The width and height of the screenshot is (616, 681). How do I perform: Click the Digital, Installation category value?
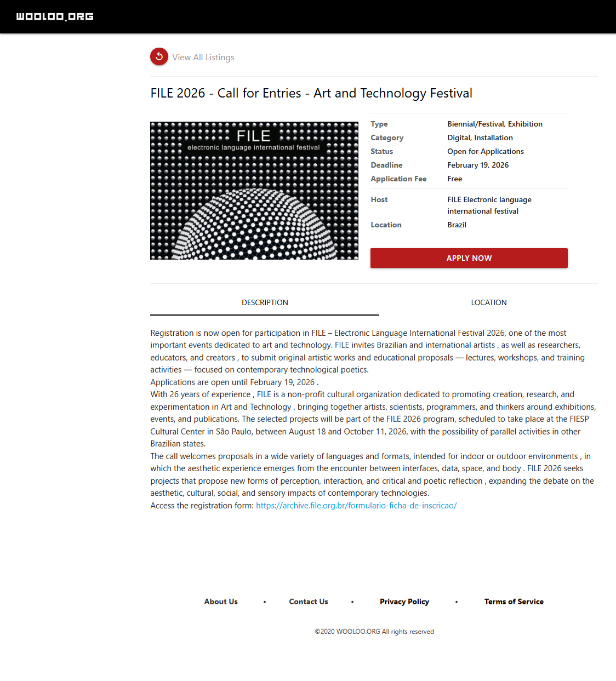pos(480,138)
